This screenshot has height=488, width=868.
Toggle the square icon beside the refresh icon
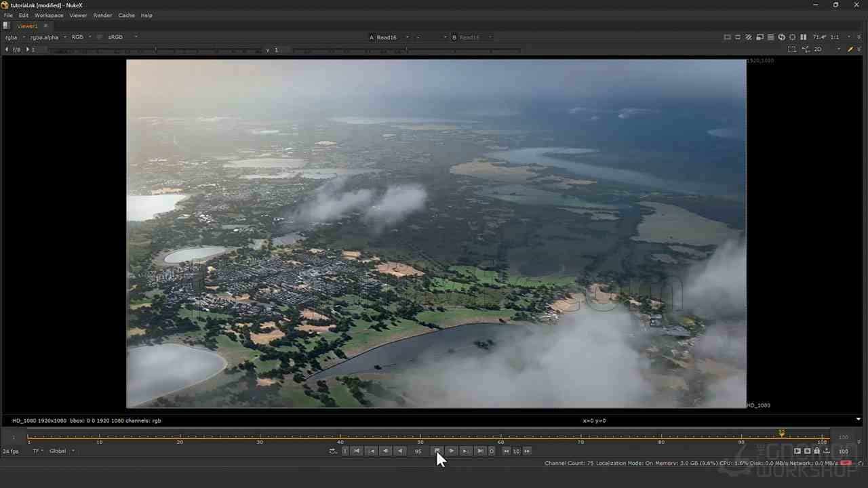coord(792,37)
